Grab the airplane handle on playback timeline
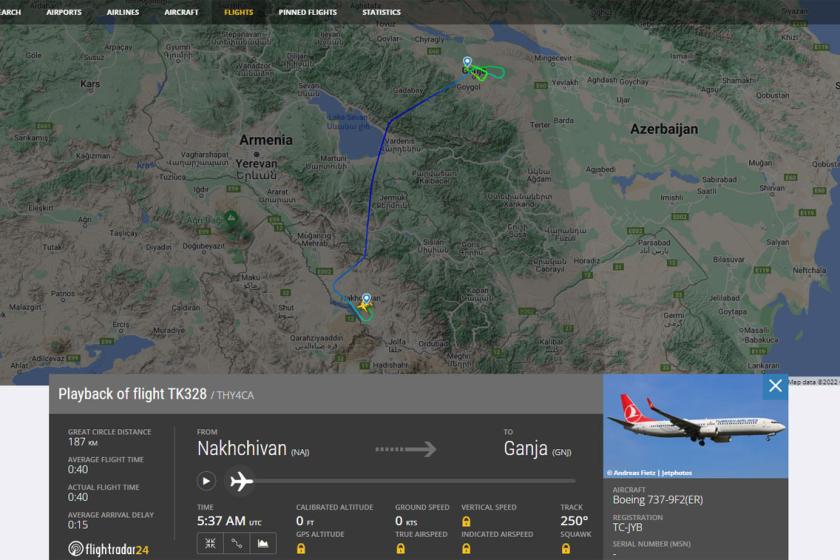 pyautogui.click(x=241, y=481)
